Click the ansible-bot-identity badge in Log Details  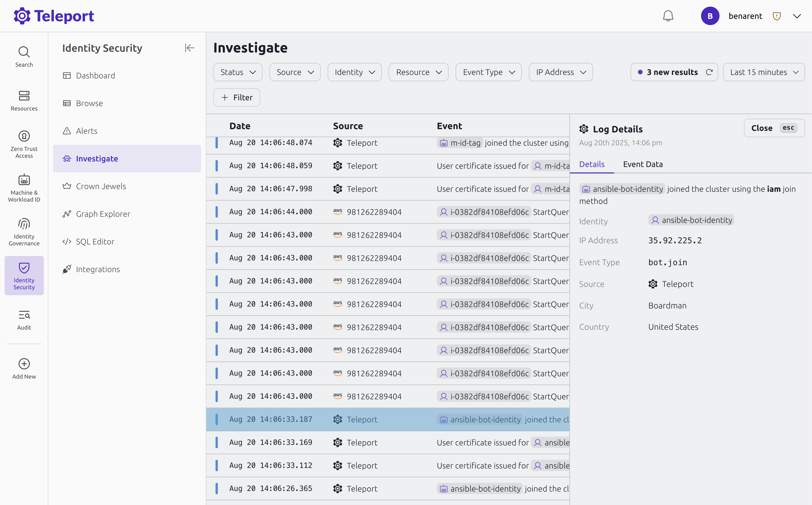[x=691, y=220]
